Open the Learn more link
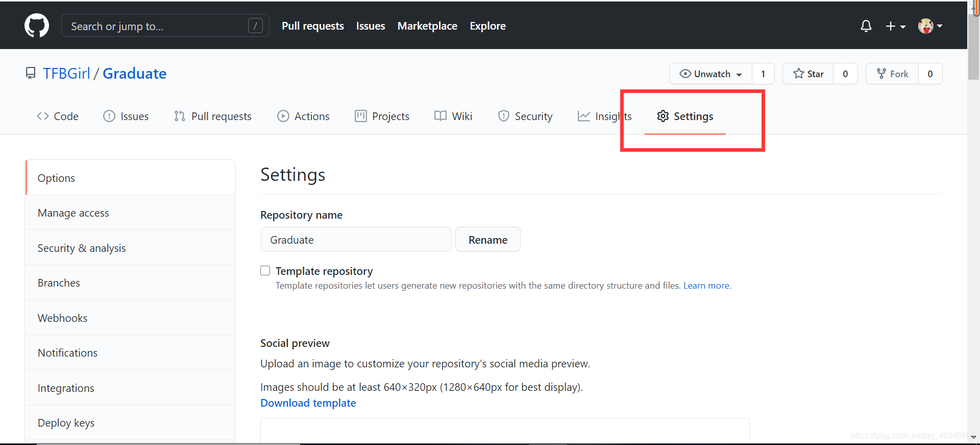 tap(706, 286)
